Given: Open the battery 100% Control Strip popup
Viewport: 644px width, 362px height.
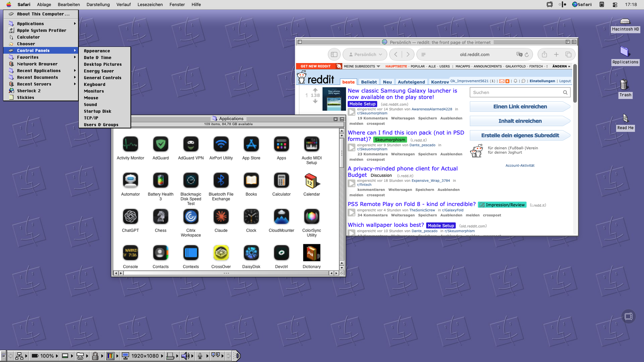Looking at the screenshot, I should (44, 356).
